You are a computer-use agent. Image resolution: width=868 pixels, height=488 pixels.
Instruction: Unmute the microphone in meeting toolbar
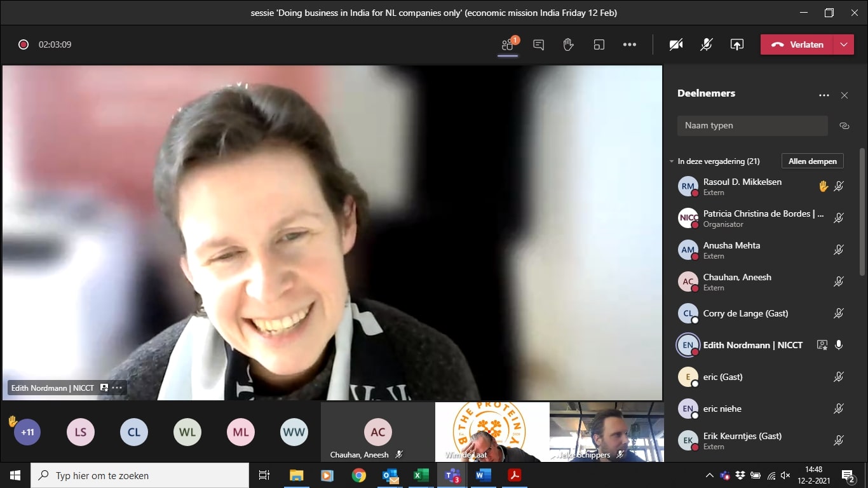pyautogui.click(x=706, y=44)
